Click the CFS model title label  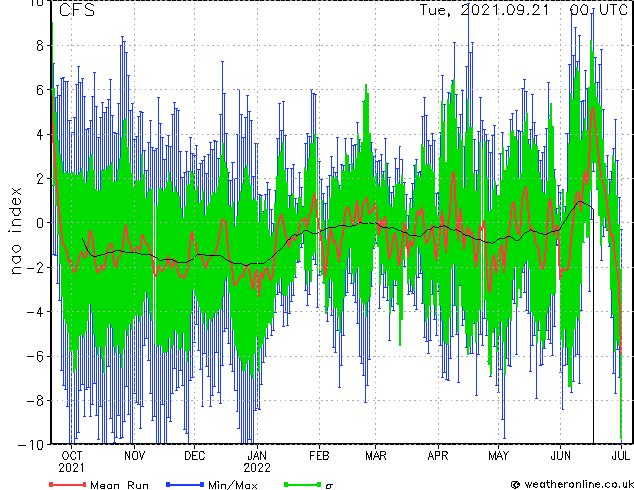77,10
